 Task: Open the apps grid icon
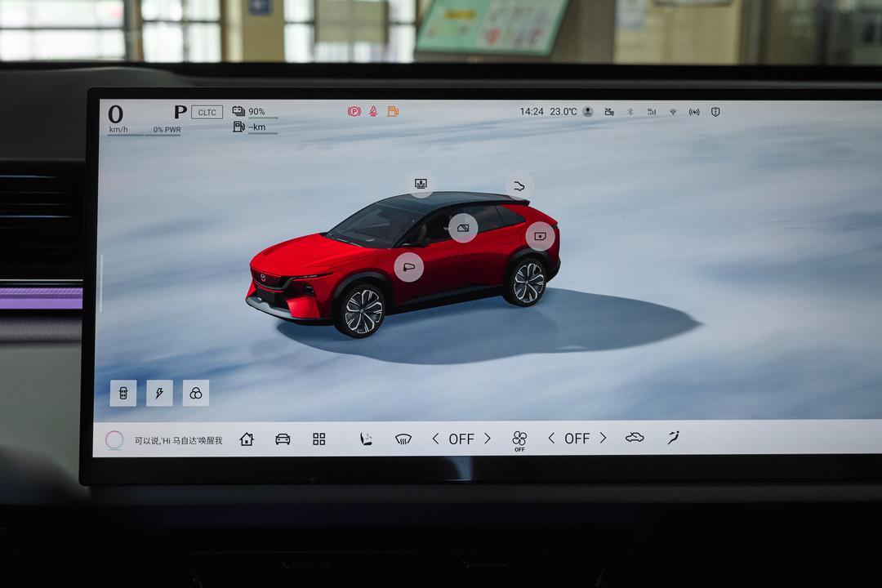click(319, 439)
